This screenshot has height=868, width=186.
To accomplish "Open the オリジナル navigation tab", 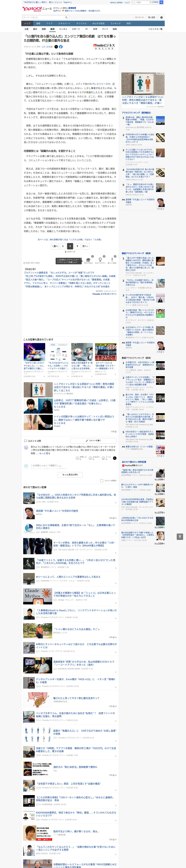I will click(81, 24).
